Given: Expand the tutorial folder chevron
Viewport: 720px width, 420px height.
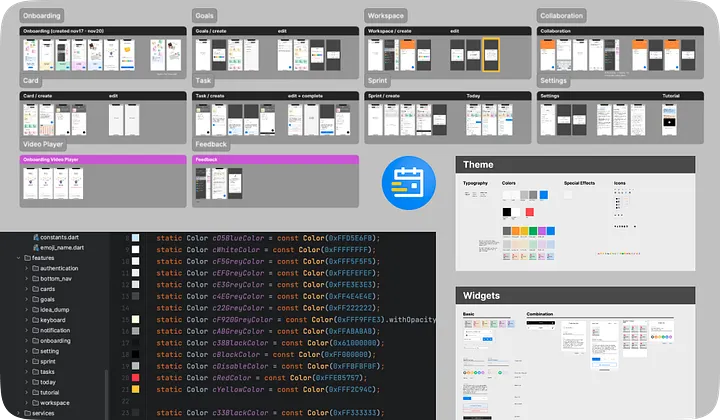Looking at the screenshot, I should click(x=26, y=392).
